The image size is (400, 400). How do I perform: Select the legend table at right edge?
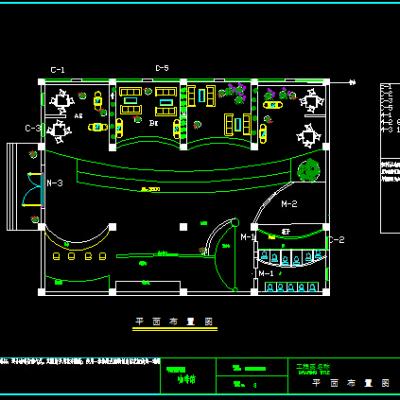point(390,158)
